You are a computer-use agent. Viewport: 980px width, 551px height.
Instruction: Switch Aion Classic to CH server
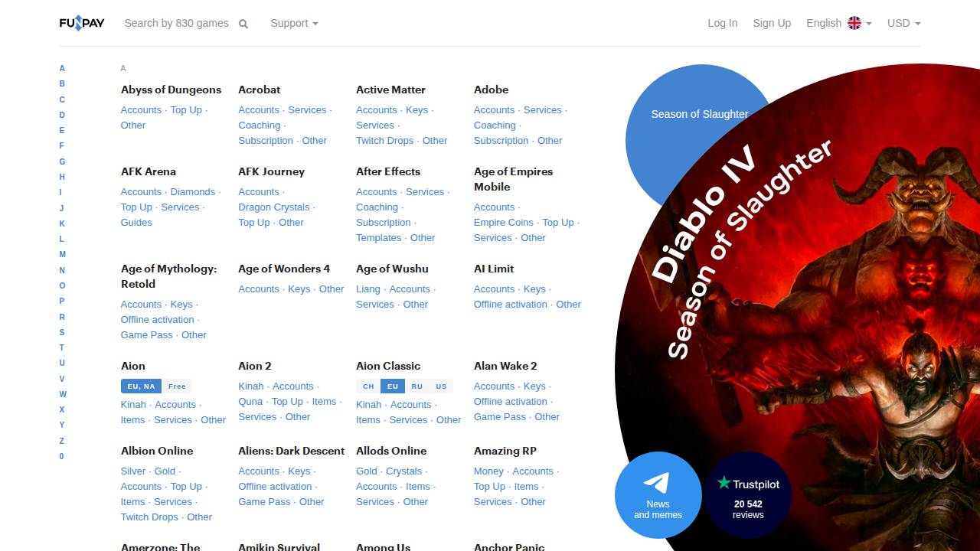[x=368, y=386]
